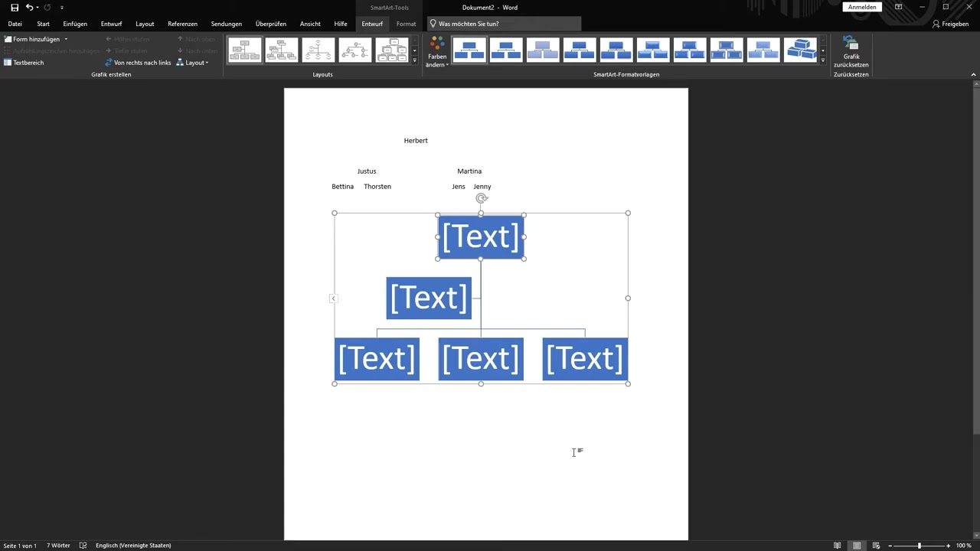The height and width of the screenshot is (551, 980).
Task: Apply the second SmartArt style thumbnail
Action: pyautogui.click(x=506, y=51)
